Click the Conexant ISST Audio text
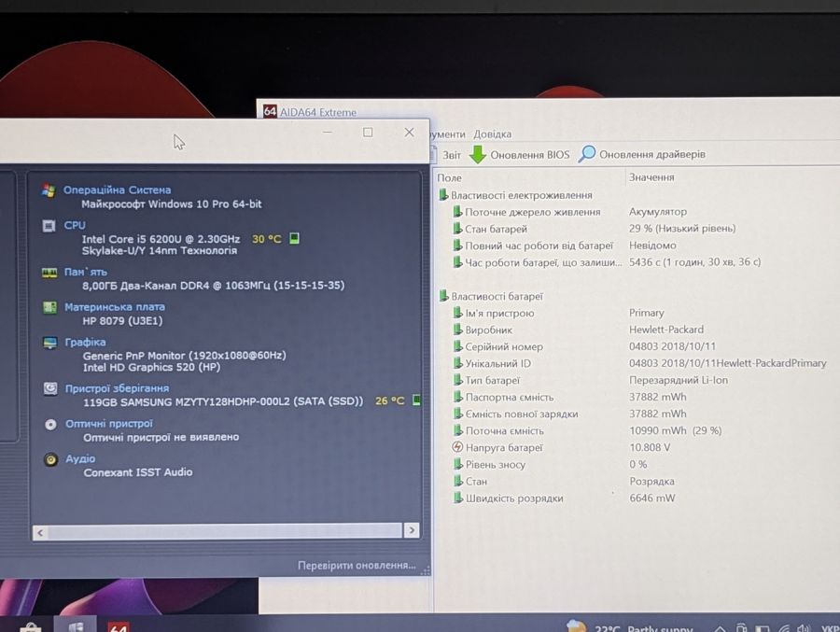The width and height of the screenshot is (840, 632). click(138, 472)
